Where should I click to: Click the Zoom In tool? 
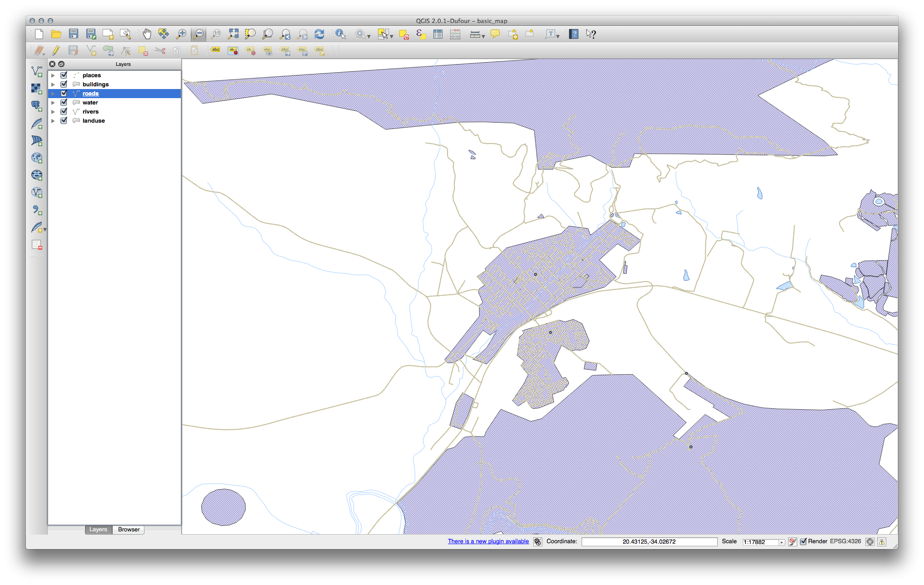(182, 33)
